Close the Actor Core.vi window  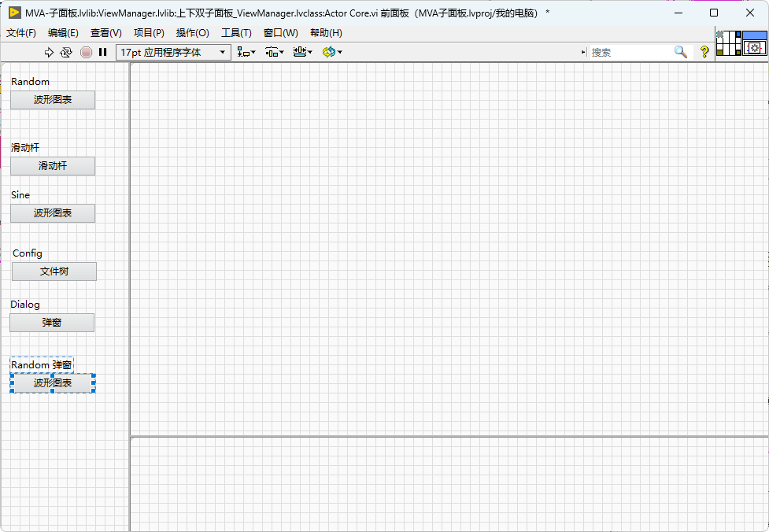pyautogui.click(x=750, y=13)
